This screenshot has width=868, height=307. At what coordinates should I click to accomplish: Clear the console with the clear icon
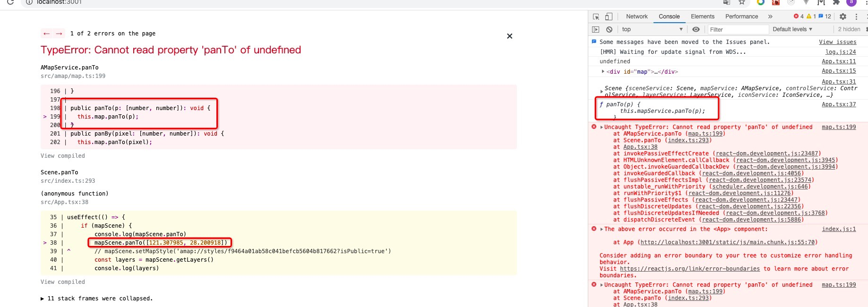(x=610, y=29)
